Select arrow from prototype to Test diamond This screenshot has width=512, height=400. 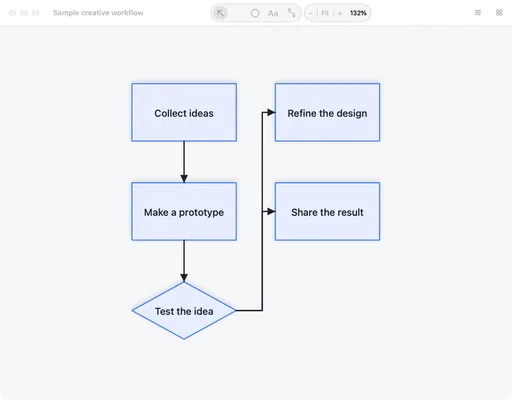pos(184,261)
